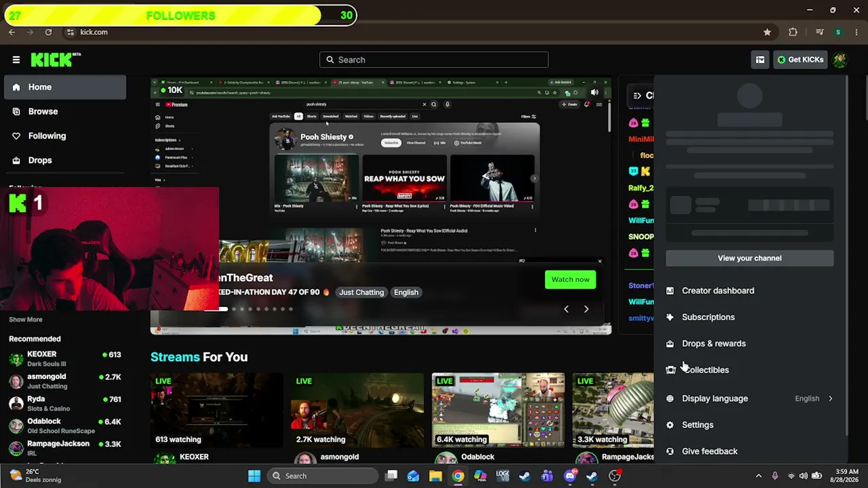
Task: Click Windows taskbar Search box
Action: click(x=321, y=476)
